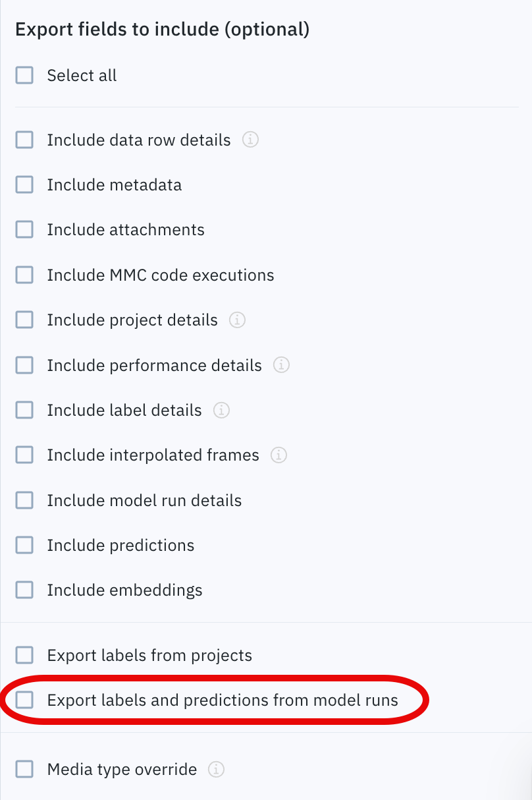Click info icon next to data row details
The width and height of the screenshot is (532, 800).
click(250, 140)
